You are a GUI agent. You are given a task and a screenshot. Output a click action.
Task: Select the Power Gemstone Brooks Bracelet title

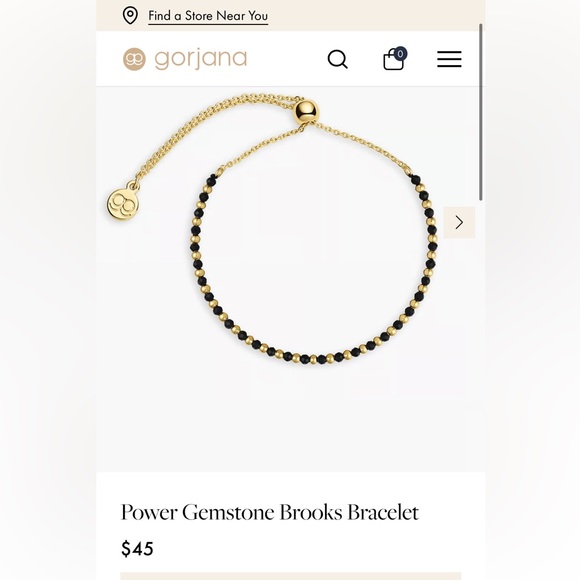(x=270, y=512)
